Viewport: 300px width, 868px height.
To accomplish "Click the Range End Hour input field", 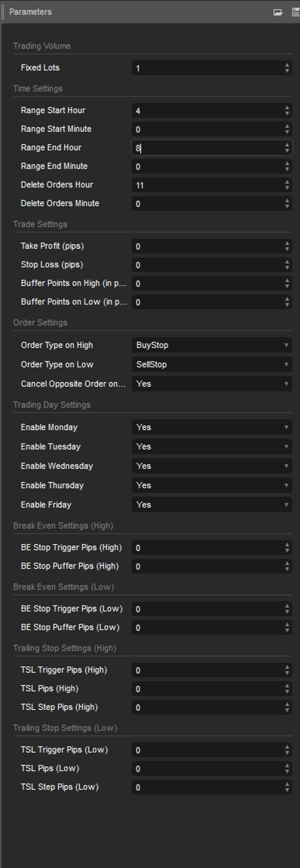I will click(207, 148).
